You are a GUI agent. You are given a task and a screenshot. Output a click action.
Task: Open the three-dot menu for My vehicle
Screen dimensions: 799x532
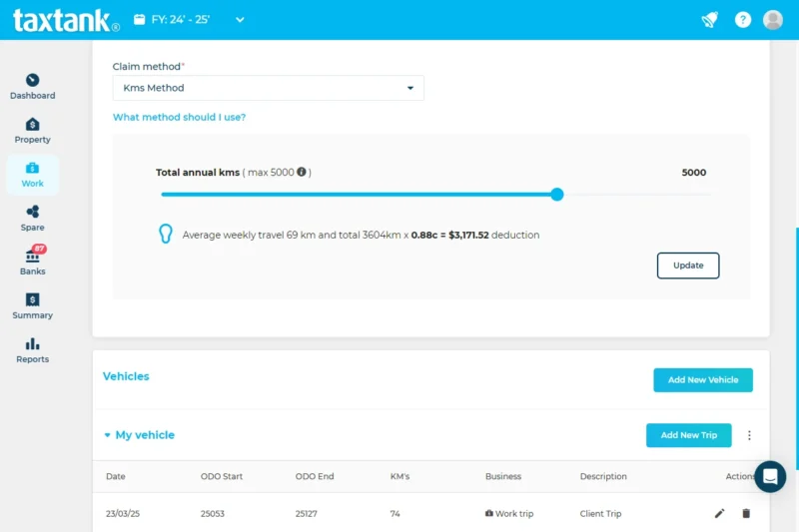[x=749, y=435]
